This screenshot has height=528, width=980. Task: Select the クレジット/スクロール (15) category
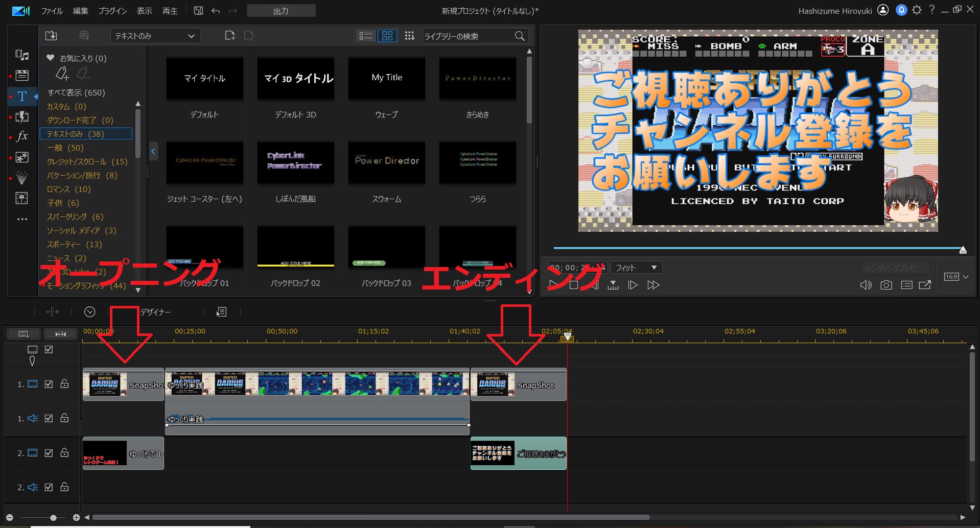coord(87,161)
